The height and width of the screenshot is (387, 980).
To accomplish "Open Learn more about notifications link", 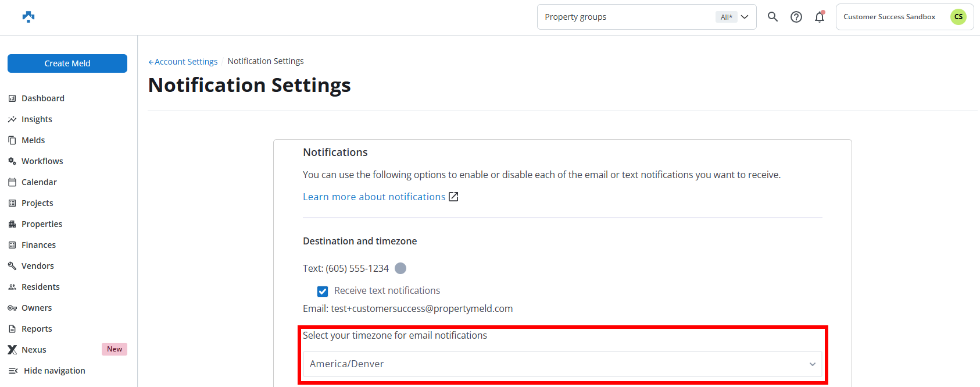I will [374, 197].
